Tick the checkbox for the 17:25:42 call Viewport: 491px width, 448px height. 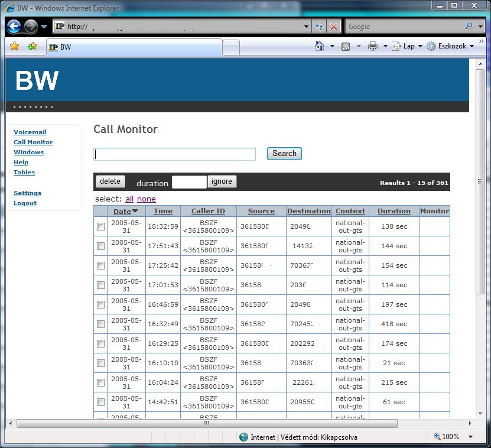coord(101,266)
